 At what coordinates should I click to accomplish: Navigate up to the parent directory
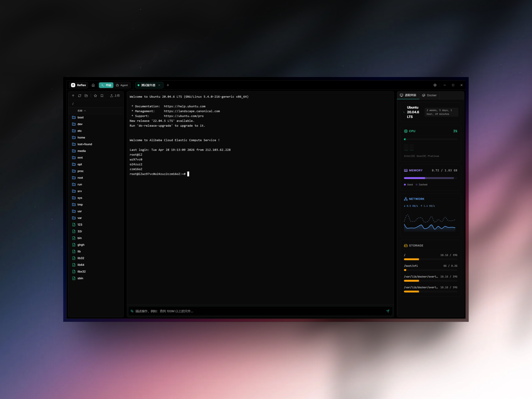coord(73,96)
